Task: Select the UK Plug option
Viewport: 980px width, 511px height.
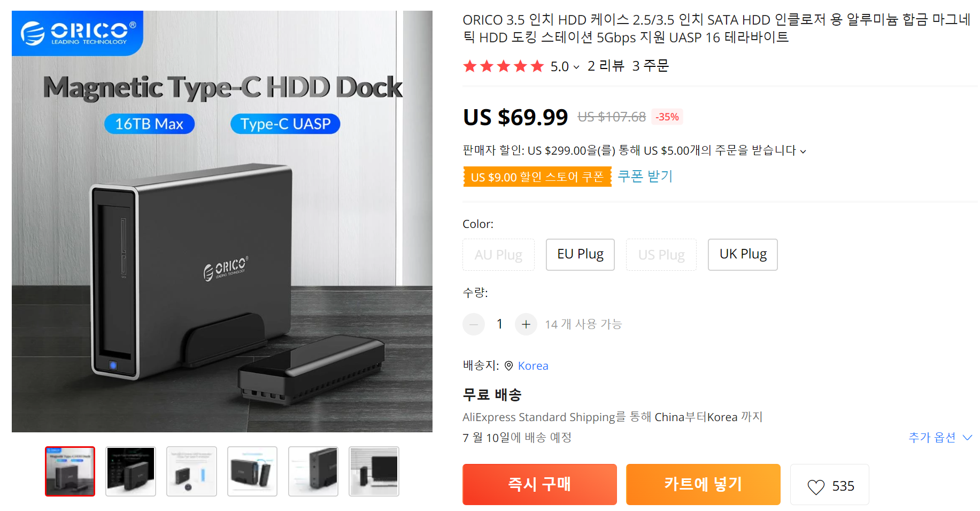Action: point(743,255)
